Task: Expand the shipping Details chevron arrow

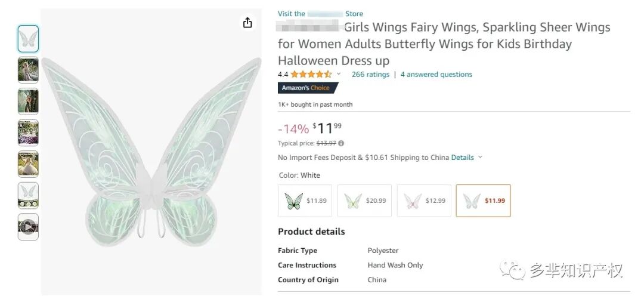Action: point(480,158)
